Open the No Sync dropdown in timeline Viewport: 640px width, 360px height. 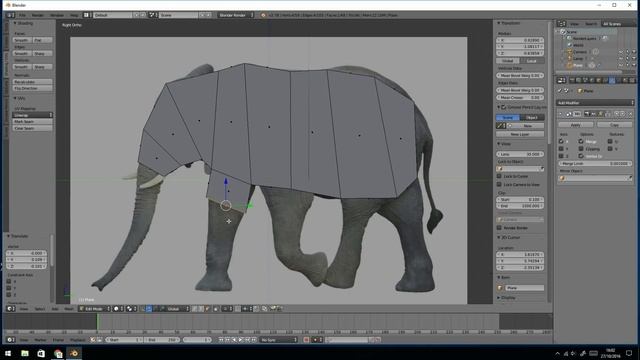click(x=279, y=340)
